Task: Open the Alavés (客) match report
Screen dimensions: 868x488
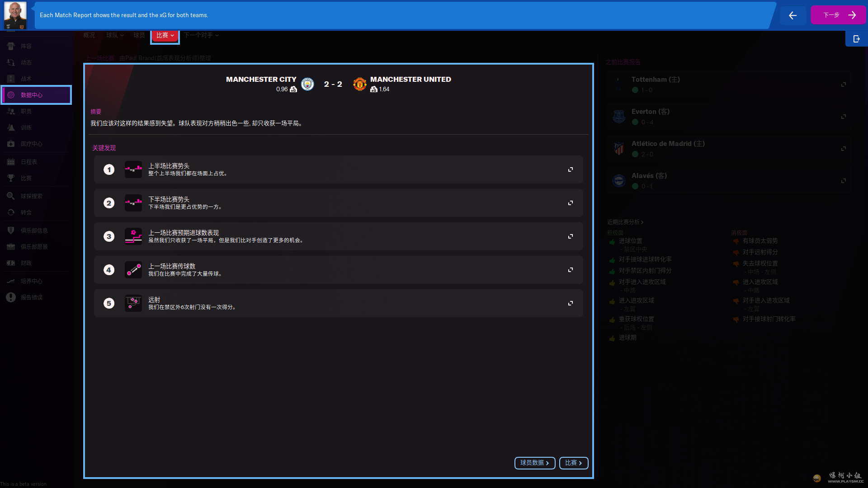Action: coord(729,181)
